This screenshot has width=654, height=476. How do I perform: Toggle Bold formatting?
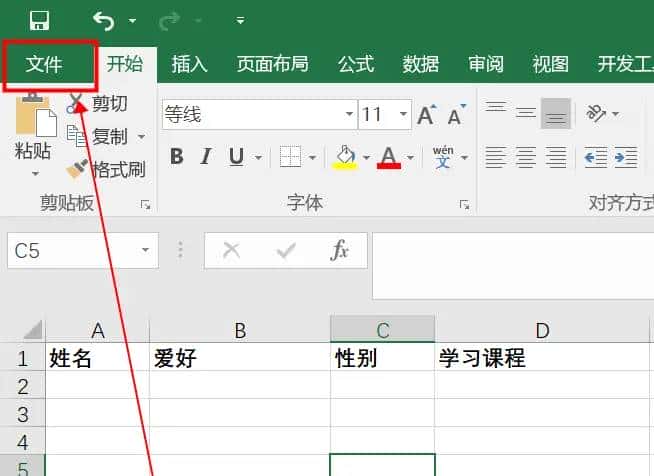click(177, 157)
